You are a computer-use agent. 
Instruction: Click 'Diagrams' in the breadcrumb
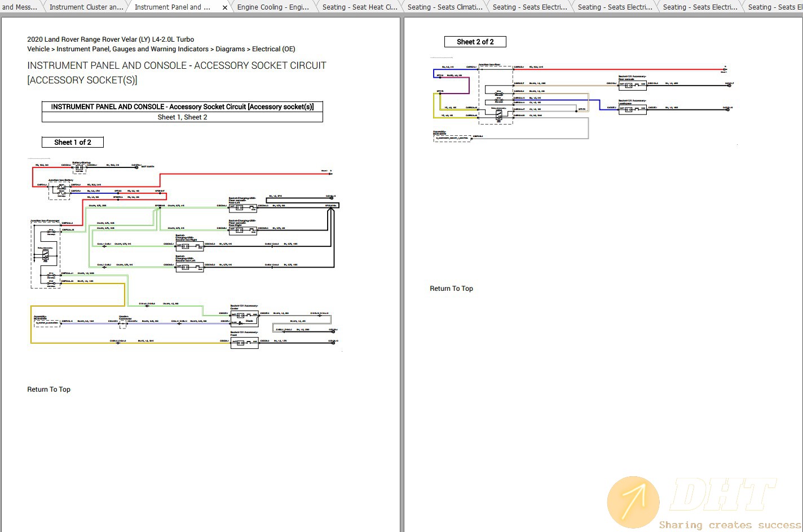[230, 49]
